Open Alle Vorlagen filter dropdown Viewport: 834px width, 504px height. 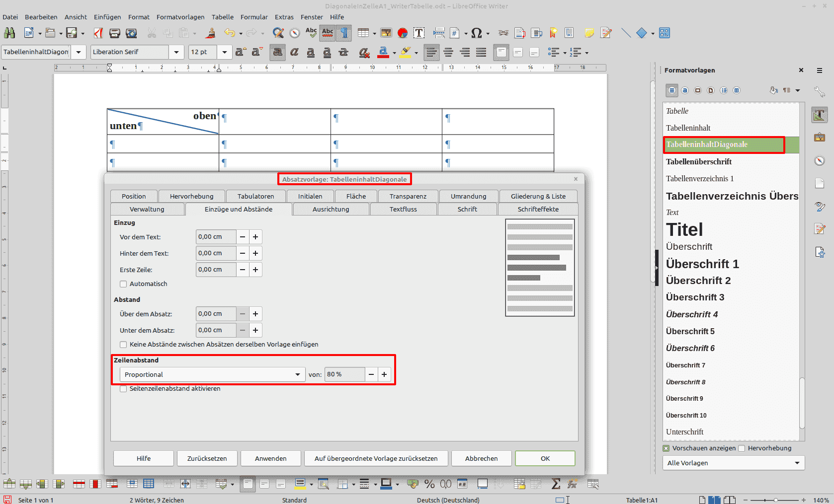(734, 463)
